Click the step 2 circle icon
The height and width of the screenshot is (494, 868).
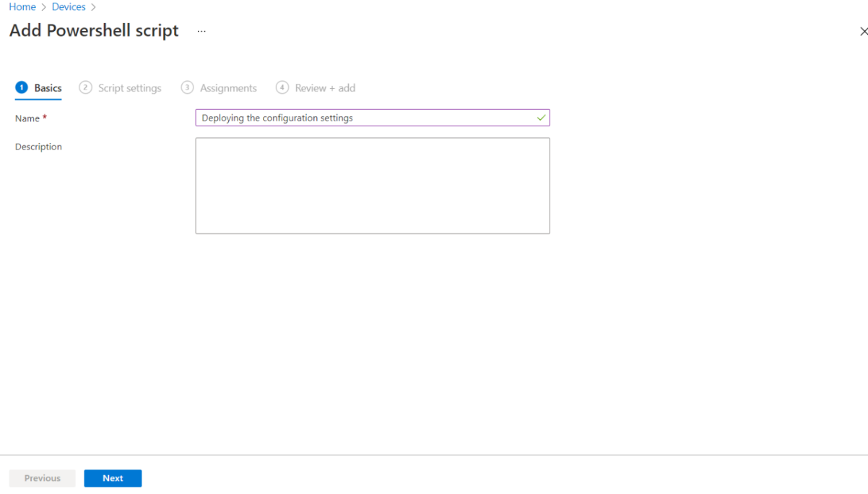(x=85, y=87)
